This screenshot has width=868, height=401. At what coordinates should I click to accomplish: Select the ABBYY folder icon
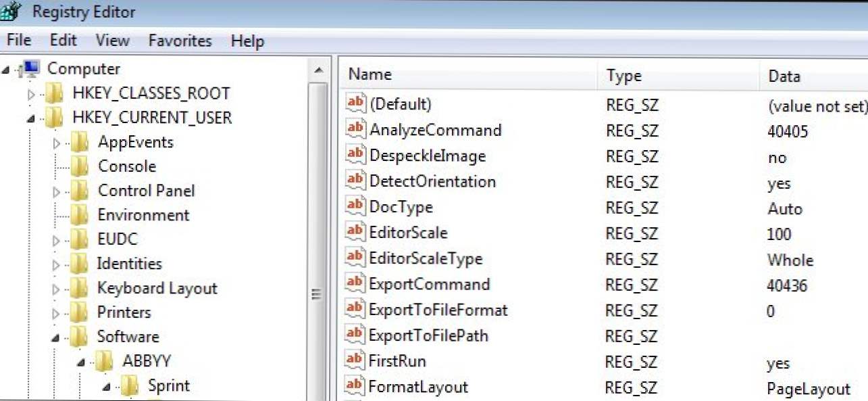(x=104, y=361)
